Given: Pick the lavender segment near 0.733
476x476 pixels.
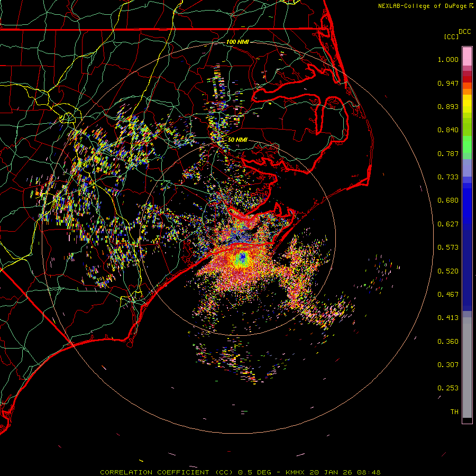Looking at the screenshot, I should pyautogui.click(x=467, y=168).
